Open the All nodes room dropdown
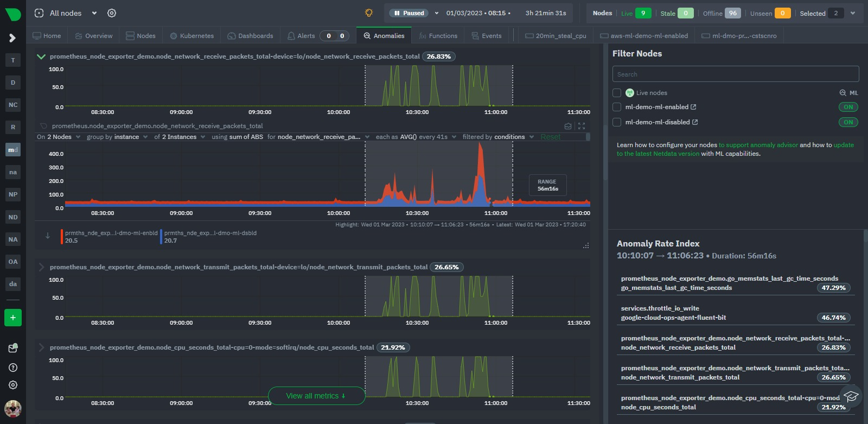The width and height of the screenshot is (868, 424). (x=66, y=13)
